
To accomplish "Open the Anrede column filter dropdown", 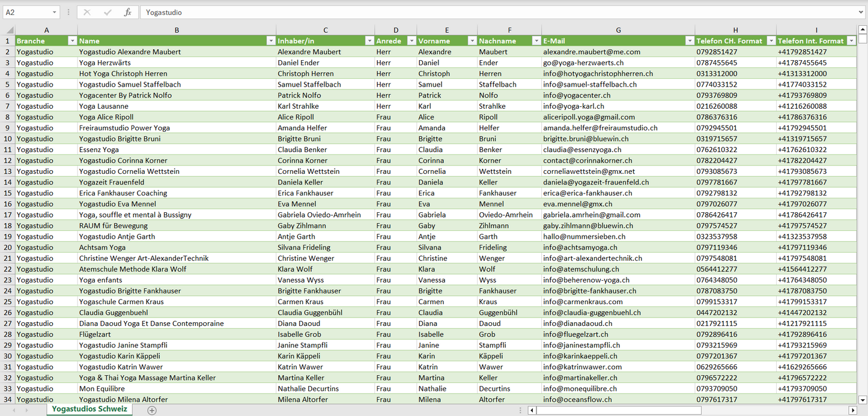I will coord(411,41).
